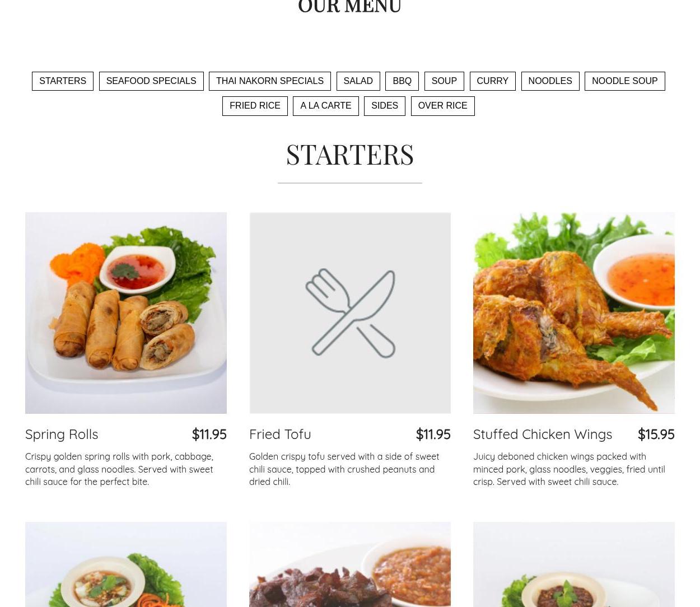The height and width of the screenshot is (607, 700).
Task: Go to OVER RICE section
Action: [x=442, y=106]
